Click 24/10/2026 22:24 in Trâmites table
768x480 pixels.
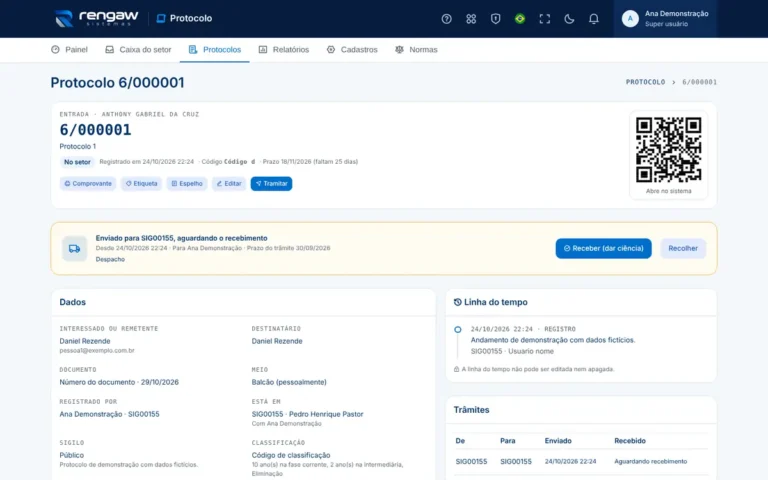coord(571,461)
